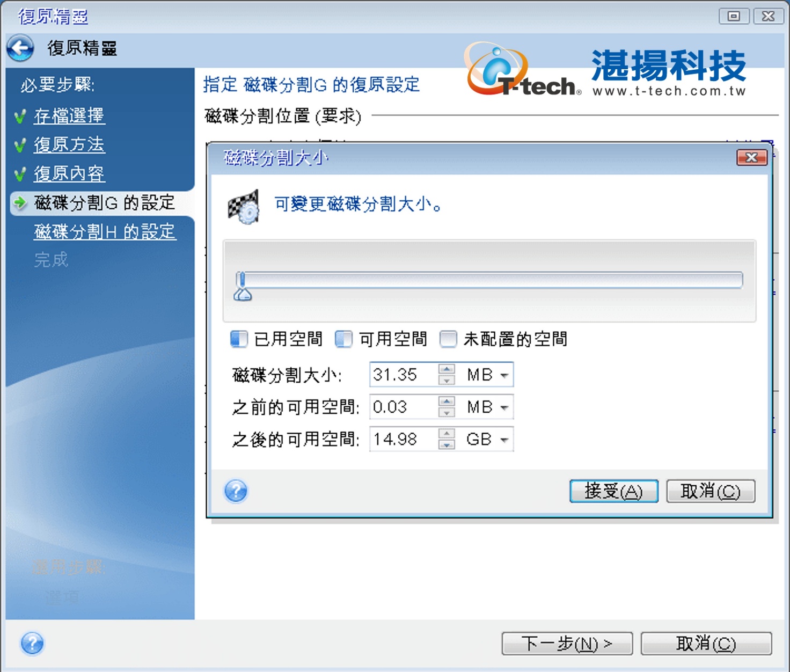This screenshot has height=672, width=790.
Task: Decrease the 磁碟分割大小 value
Action: (x=447, y=380)
